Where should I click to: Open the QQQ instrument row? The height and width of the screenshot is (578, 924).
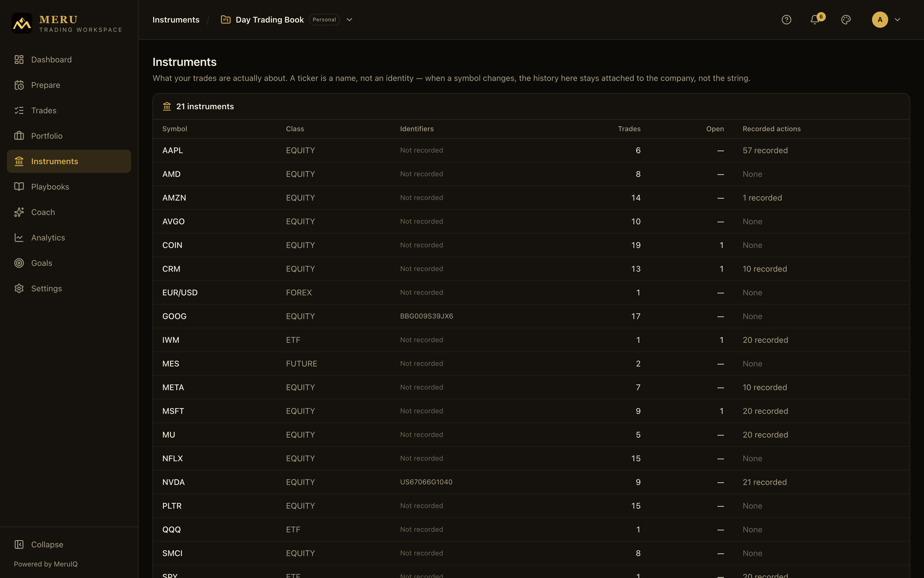[x=531, y=529]
